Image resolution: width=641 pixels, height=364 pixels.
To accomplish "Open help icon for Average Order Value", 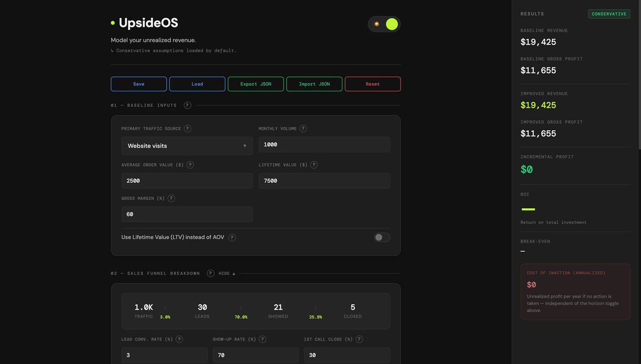I will [190, 165].
